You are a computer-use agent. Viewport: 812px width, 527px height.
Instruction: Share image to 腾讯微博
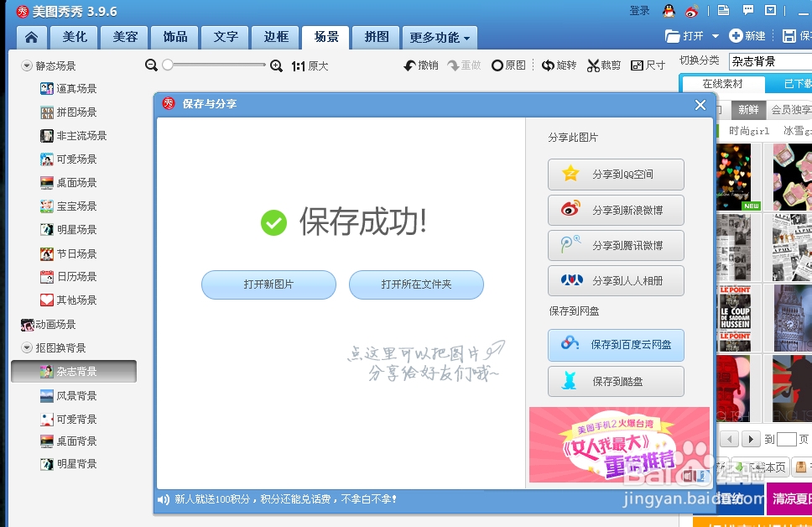coord(616,245)
